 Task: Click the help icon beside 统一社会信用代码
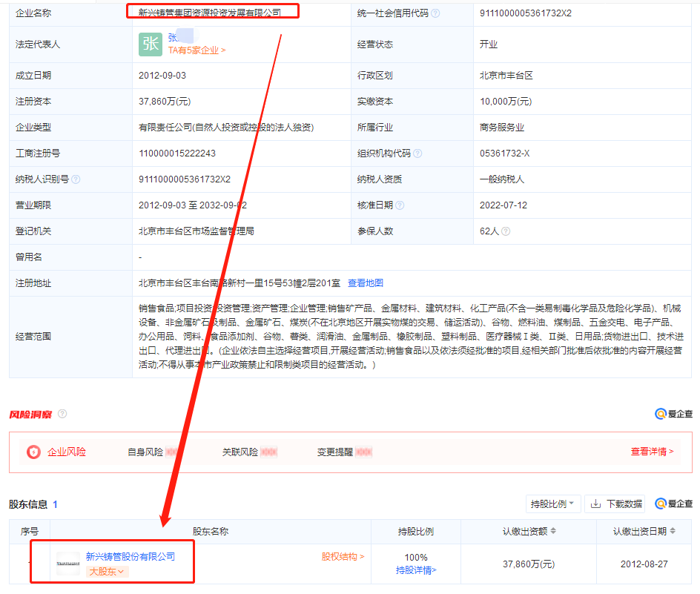pos(435,13)
